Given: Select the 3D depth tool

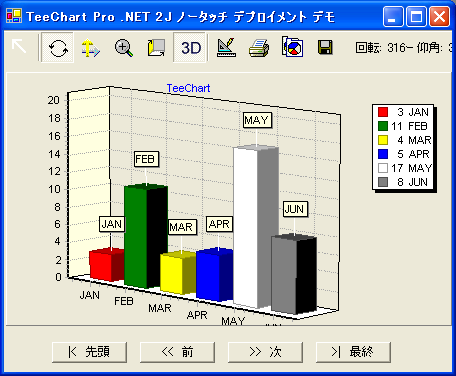Looking at the screenshot, I should click(156, 47).
